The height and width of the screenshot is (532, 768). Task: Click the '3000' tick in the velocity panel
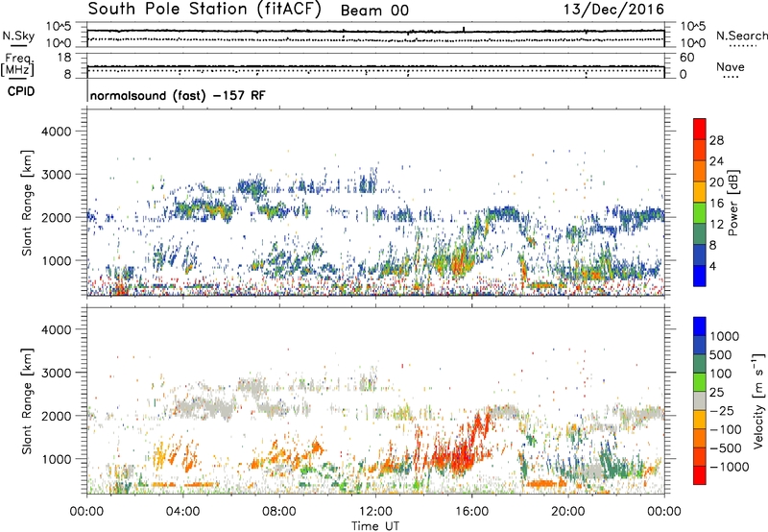[56, 373]
